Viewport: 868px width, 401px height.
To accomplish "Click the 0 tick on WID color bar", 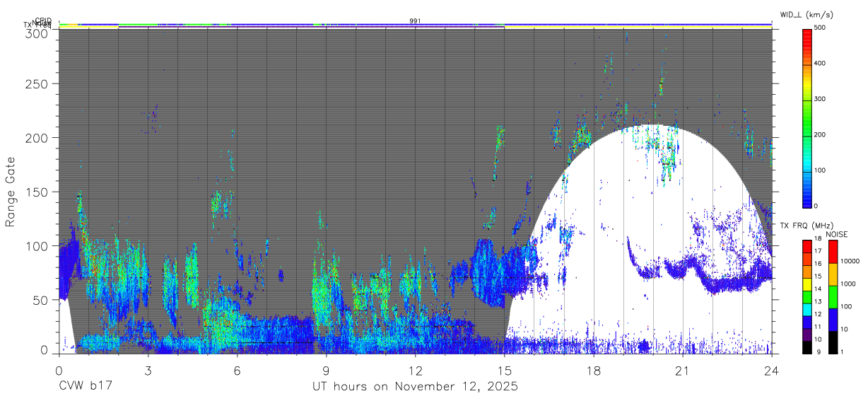I will (x=816, y=206).
